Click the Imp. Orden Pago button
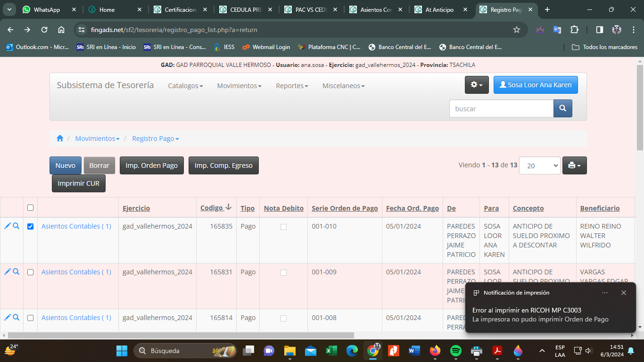This screenshot has height=362, width=644. [151, 165]
